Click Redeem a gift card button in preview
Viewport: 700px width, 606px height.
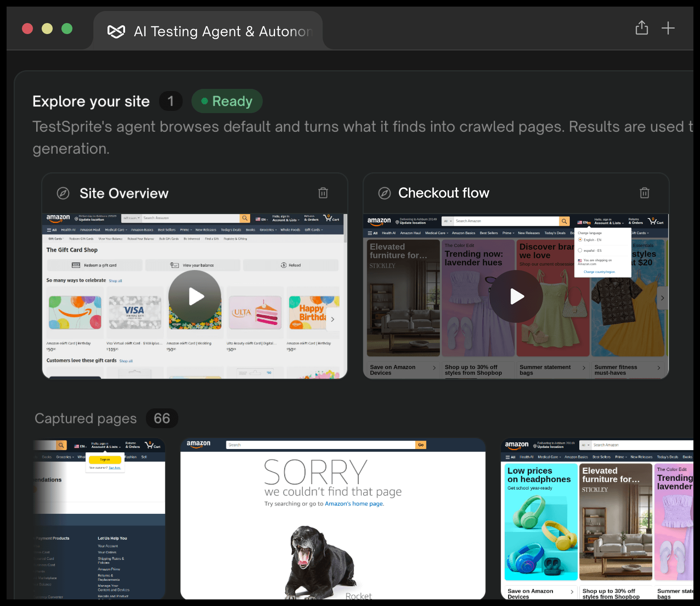point(95,265)
